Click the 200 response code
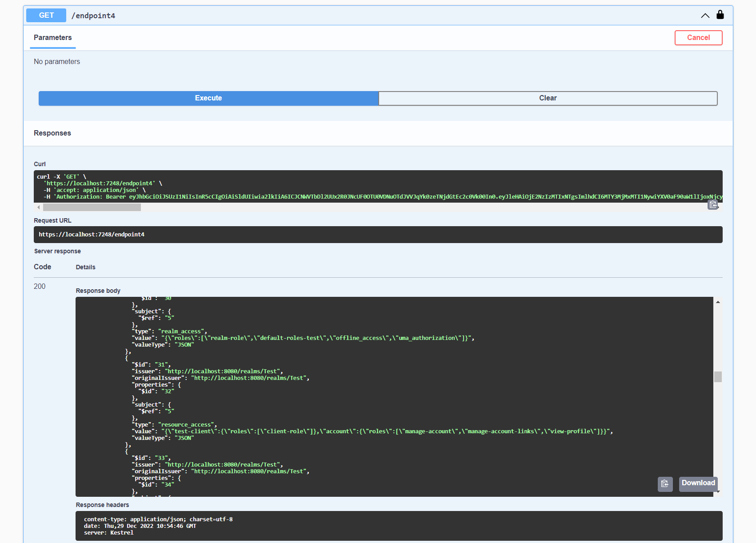 coord(40,287)
